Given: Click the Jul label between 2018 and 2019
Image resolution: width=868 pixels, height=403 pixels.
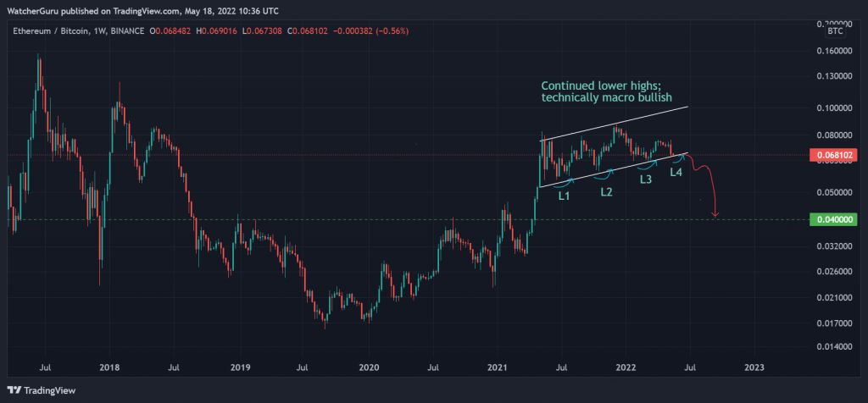Looking at the screenshot, I should point(173,367).
